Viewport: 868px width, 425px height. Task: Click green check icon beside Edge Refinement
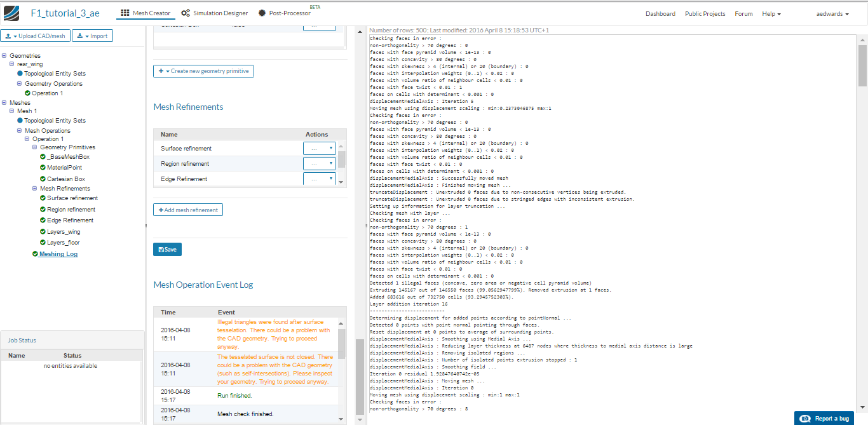[43, 220]
